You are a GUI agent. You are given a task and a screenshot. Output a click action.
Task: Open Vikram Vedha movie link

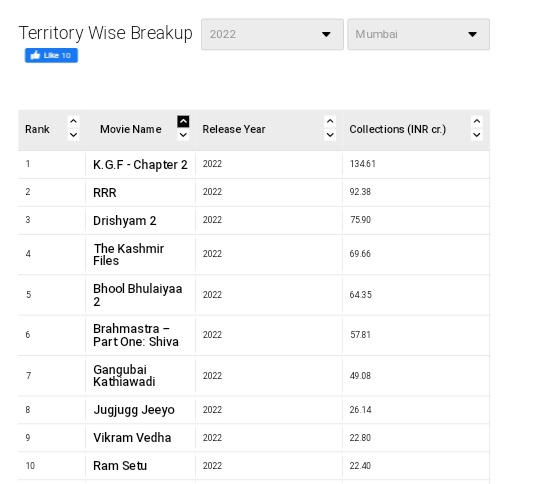pos(132,438)
